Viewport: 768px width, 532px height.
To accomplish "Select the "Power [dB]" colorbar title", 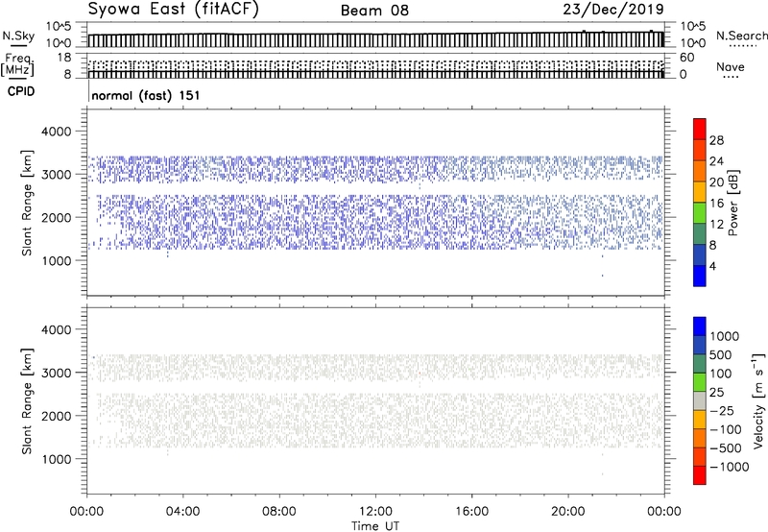I will pos(733,203).
